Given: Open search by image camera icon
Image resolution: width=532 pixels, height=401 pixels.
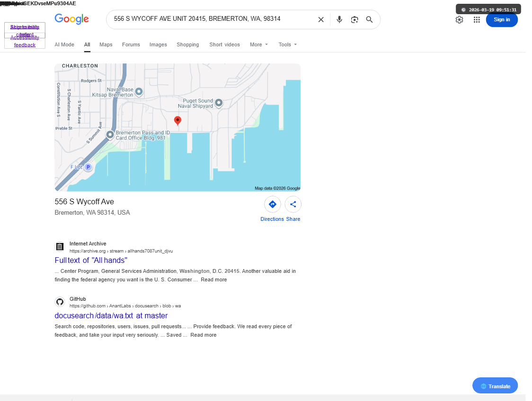Looking at the screenshot, I should (x=354, y=20).
